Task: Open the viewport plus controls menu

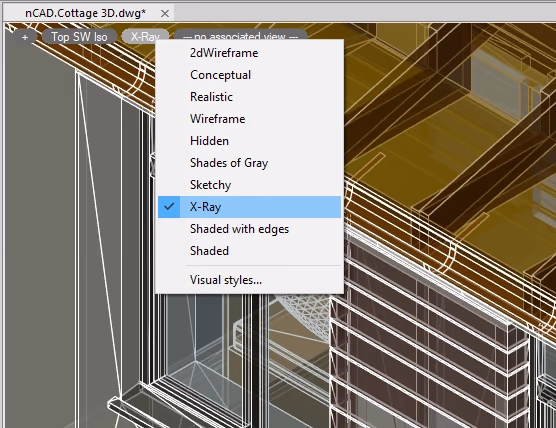Action: 25,37
